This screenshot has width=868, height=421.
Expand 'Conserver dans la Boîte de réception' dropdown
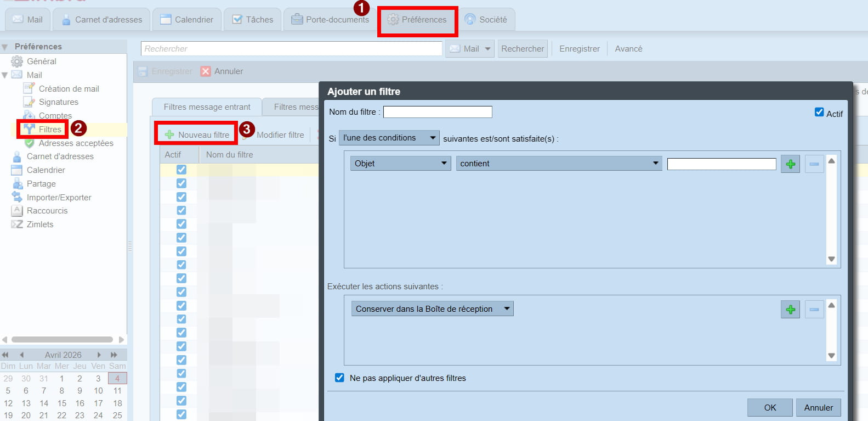(432, 309)
